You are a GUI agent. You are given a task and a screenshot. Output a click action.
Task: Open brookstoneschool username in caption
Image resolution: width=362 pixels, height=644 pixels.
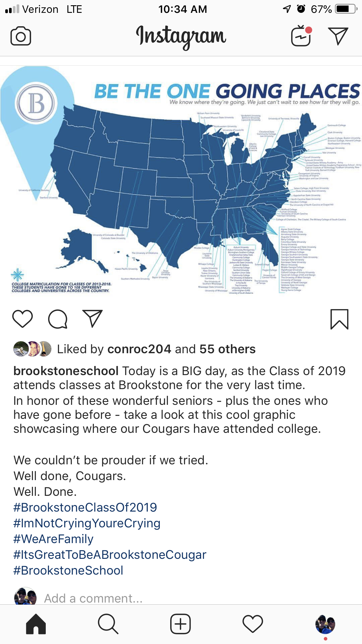pyautogui.click(x=66, y=371)
